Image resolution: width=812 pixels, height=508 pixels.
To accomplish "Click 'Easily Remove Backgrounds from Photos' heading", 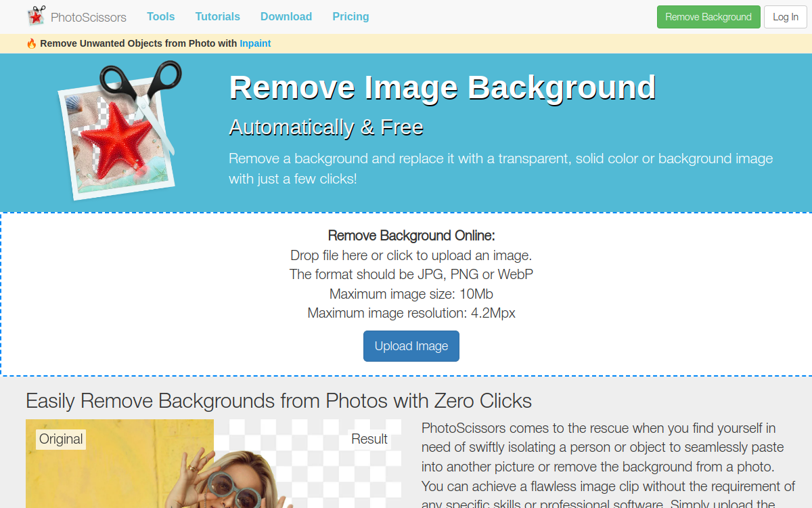I will pyautogui.click(x=279, y=400).
